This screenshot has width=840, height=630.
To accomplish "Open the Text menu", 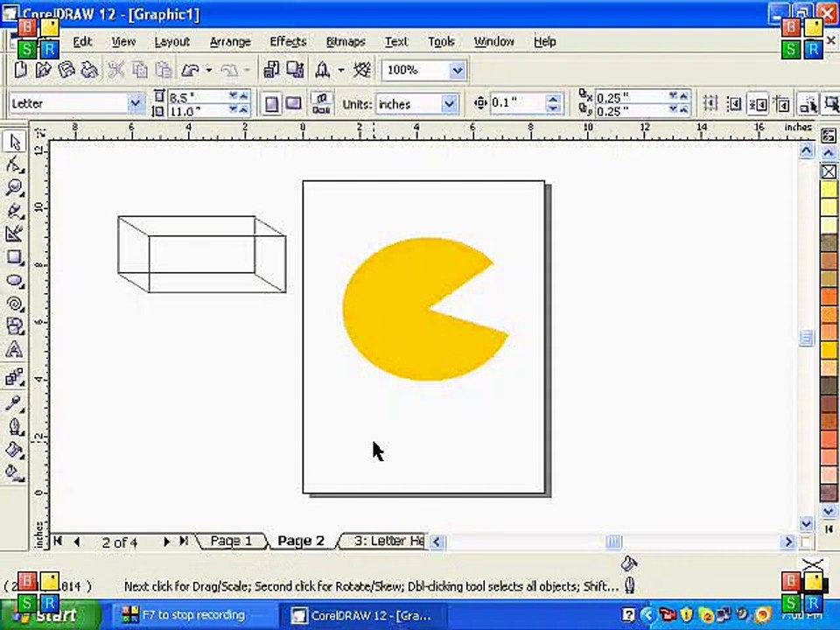I will pyautogui.click(x=396, y=42).
